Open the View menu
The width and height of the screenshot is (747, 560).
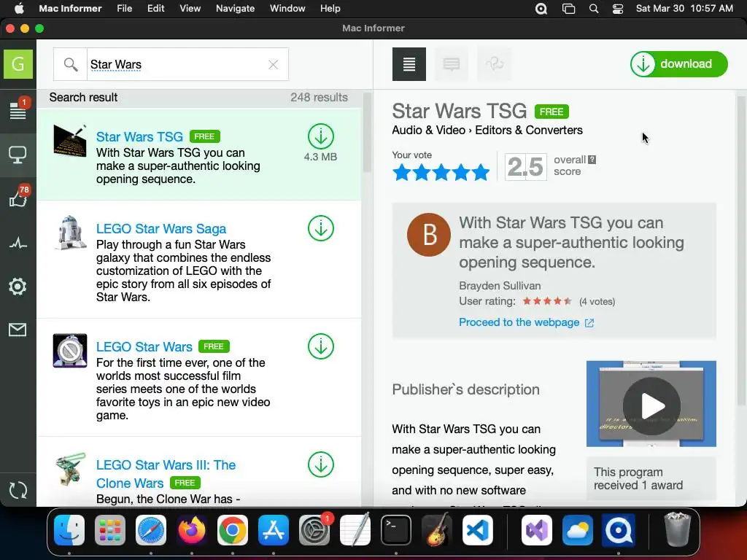click(190, 9)
